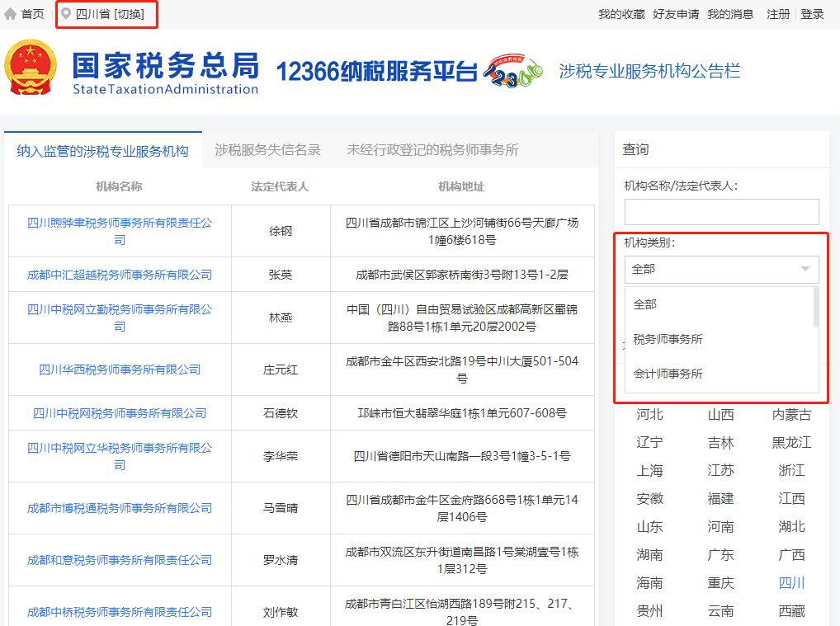Open the 机构类别 dropdown showing 全部
This screenshot has height=626, width=840.
pos(722,270)
